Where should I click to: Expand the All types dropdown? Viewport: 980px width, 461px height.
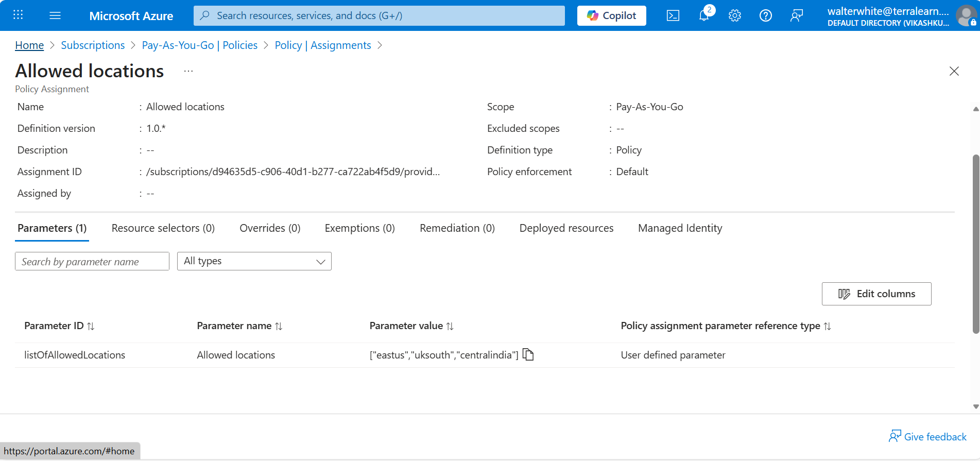[x=254, y=261]
